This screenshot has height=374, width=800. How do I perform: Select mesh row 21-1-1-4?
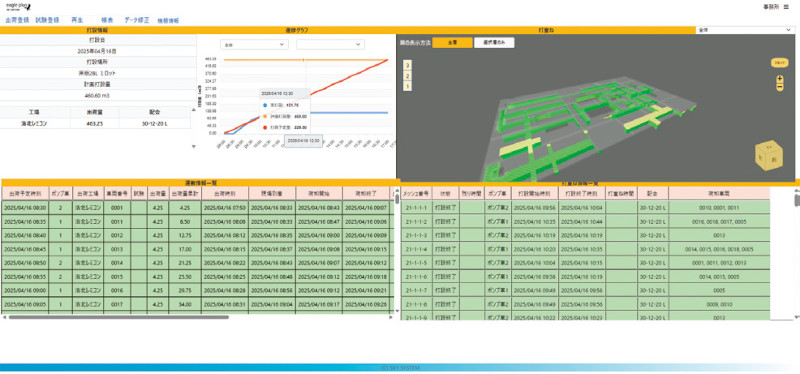[x=585, y=250]
